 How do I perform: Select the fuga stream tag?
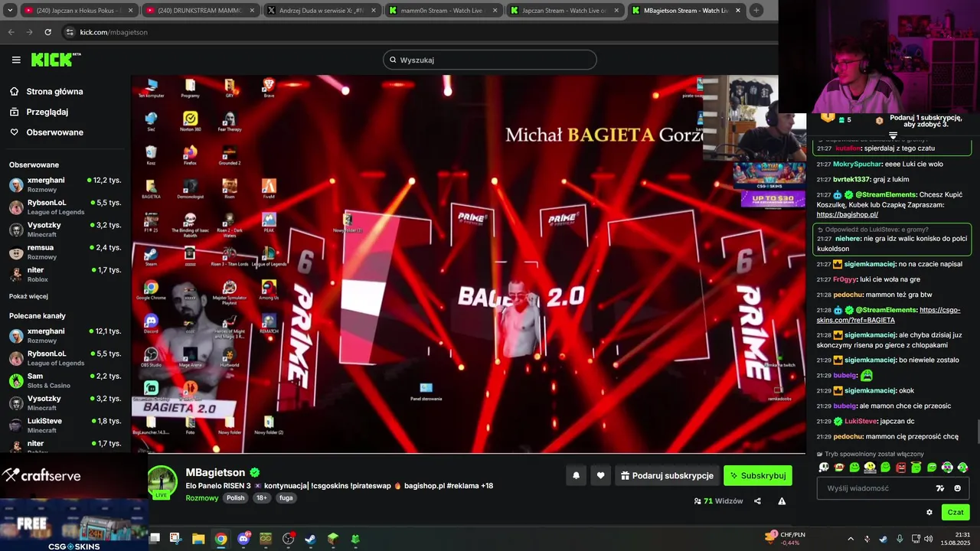[286, 497]
